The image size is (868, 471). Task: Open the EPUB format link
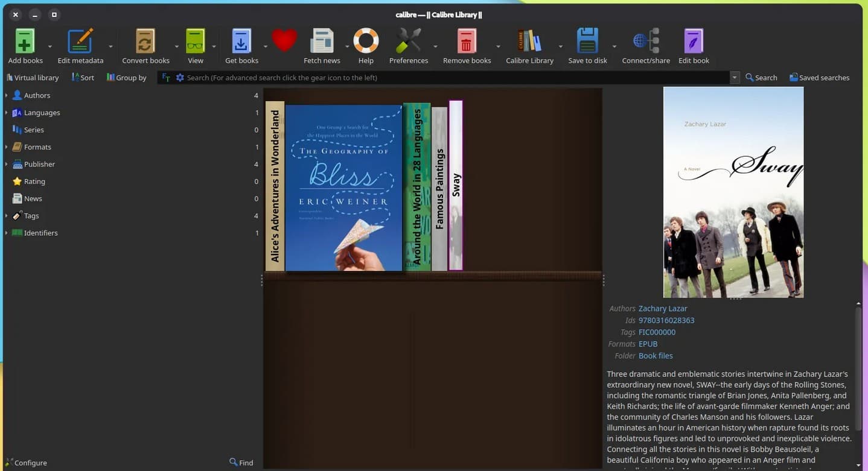(x=648, y=344)
